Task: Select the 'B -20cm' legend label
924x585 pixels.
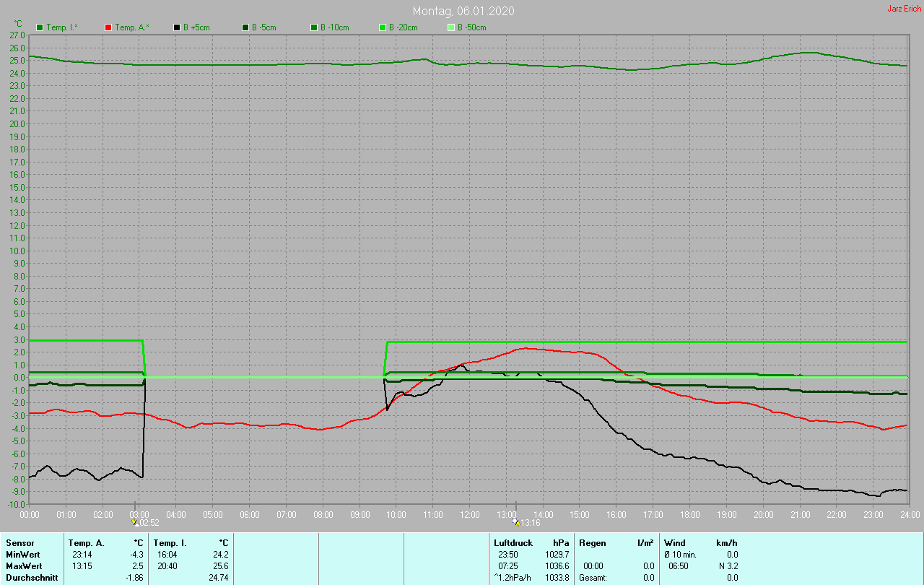Action: point(404,27)
